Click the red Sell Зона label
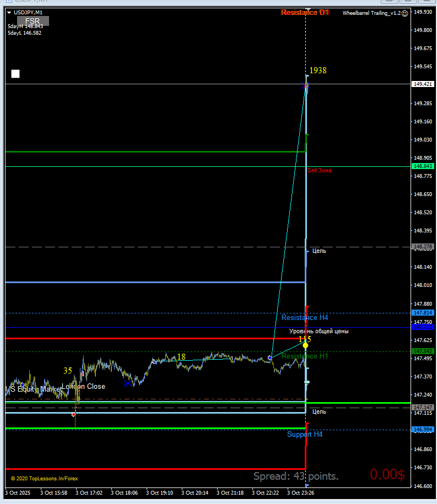 [x=319, y=170]
